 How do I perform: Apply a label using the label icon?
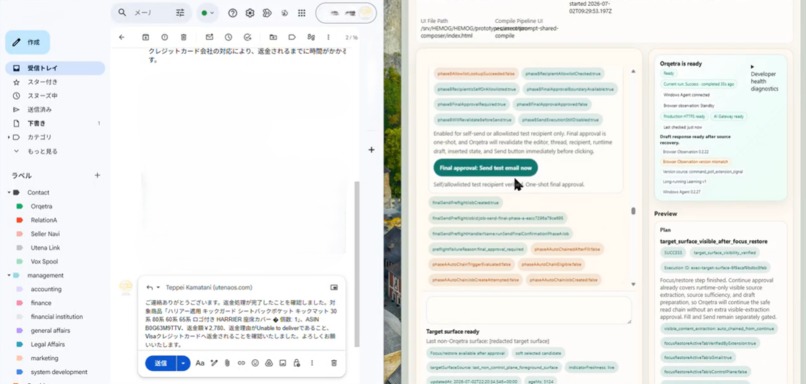292,37
